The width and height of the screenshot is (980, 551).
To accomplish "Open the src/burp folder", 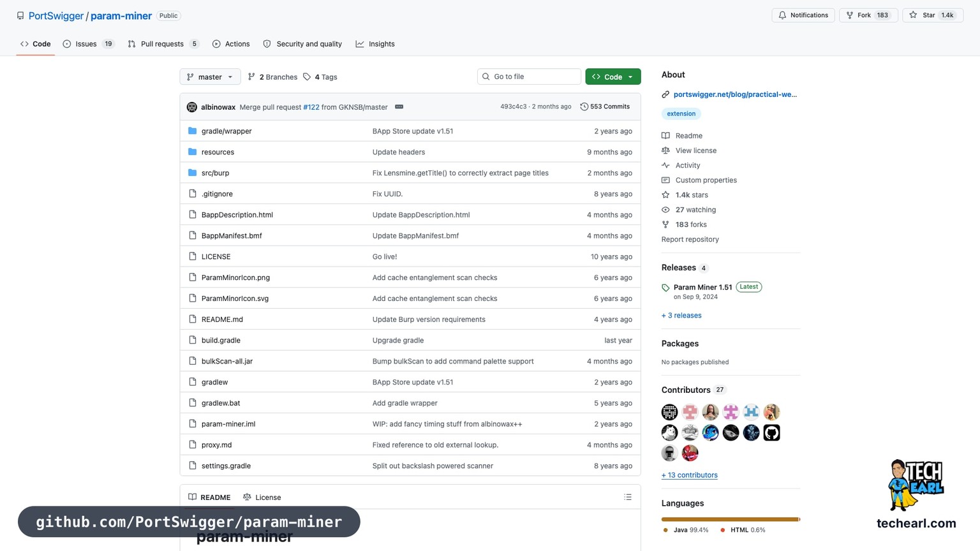I will click(215, 173).
